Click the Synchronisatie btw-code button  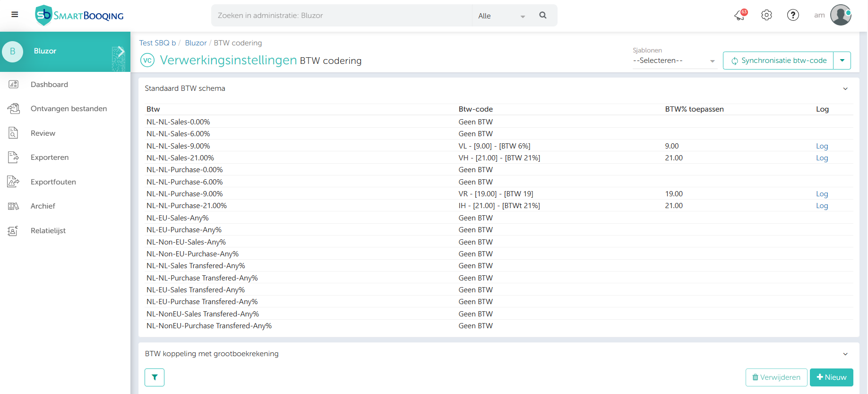[778, 61]
